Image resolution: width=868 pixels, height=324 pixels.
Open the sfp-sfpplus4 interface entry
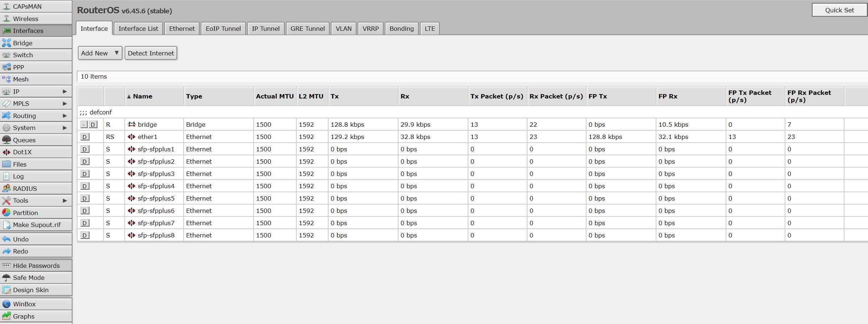pos(156,186)
